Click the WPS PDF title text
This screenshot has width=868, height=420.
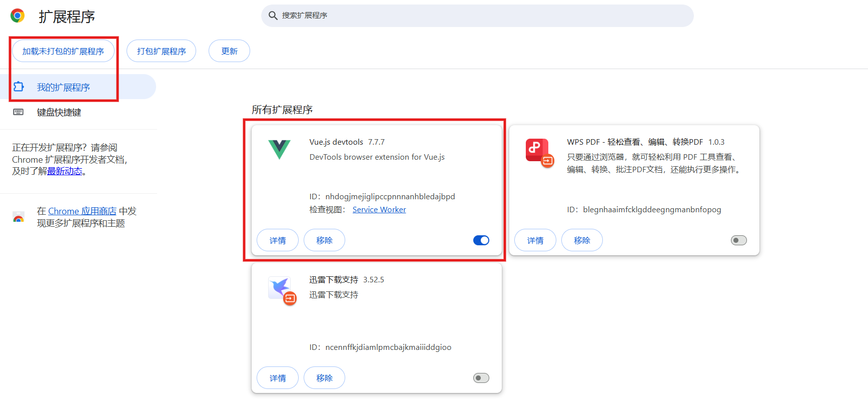pyautogui.click(x=635, y=142)
